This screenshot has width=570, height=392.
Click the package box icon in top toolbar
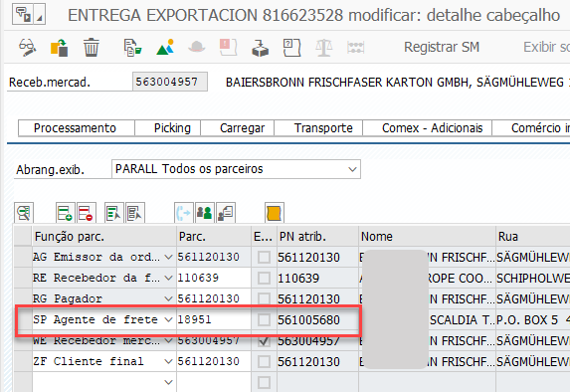coord(260,48)
